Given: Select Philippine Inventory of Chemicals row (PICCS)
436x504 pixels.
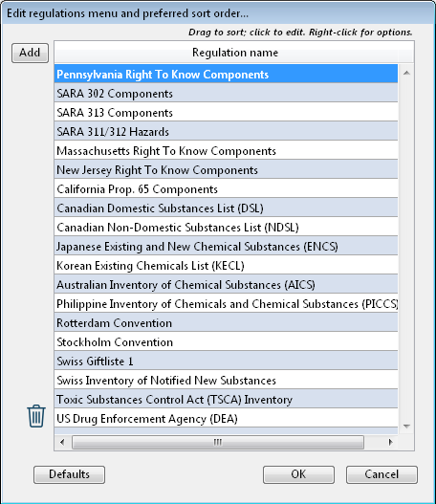Looking at the screenshot, I should point(226,304).
